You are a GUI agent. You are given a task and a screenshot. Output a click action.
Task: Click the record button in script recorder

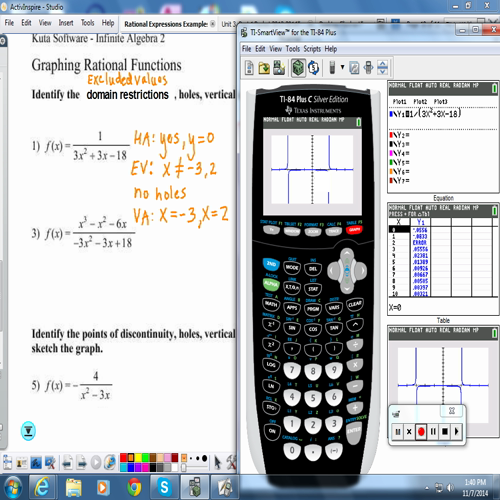coord(421,432)
